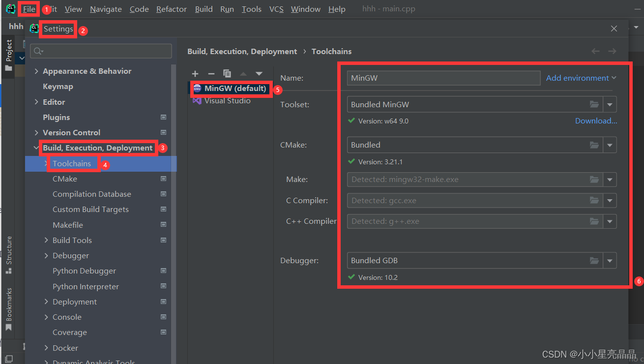Viewport: 644px width, 364px height.
Task: Open Add environment dropdown
Action: point(581,78)
